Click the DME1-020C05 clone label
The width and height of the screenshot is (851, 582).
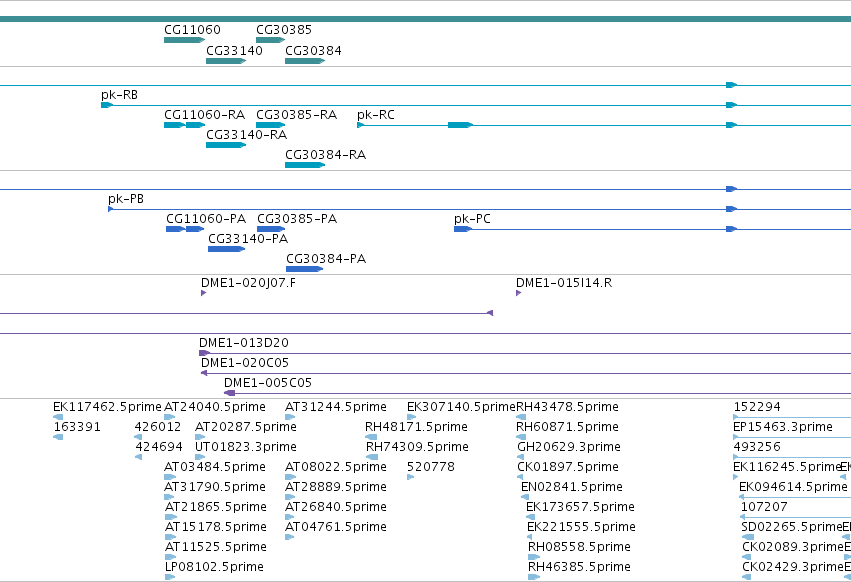pos(245,363)
